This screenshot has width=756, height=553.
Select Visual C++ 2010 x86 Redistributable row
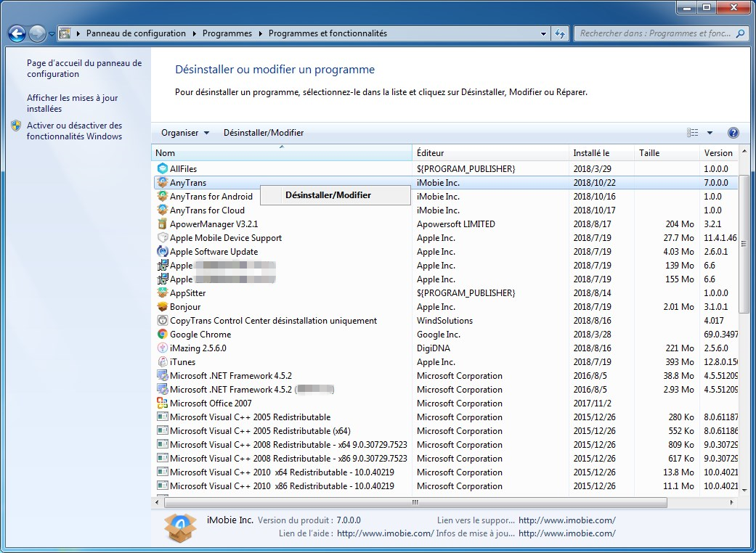444,486
